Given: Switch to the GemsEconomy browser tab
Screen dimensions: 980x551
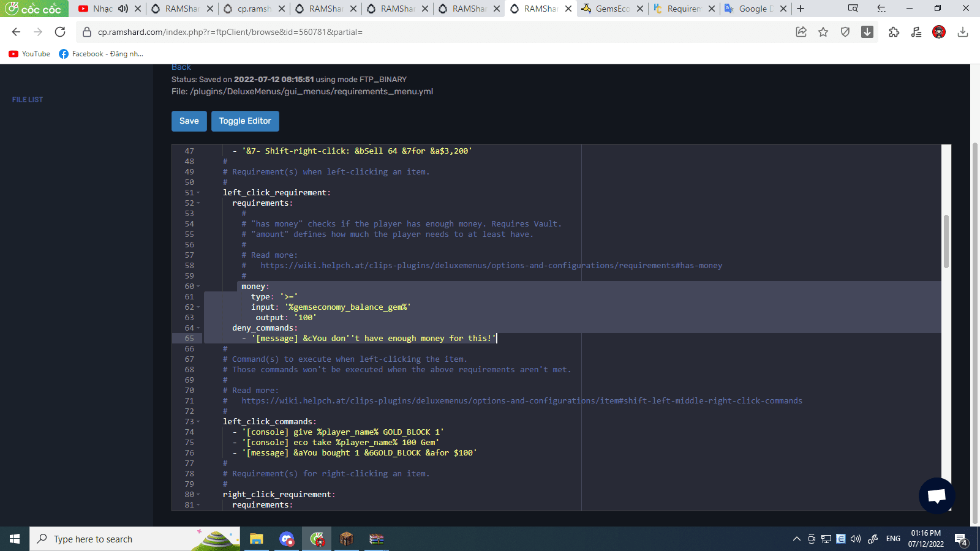Looking at the screenshot, I should [x=612, y=9].
